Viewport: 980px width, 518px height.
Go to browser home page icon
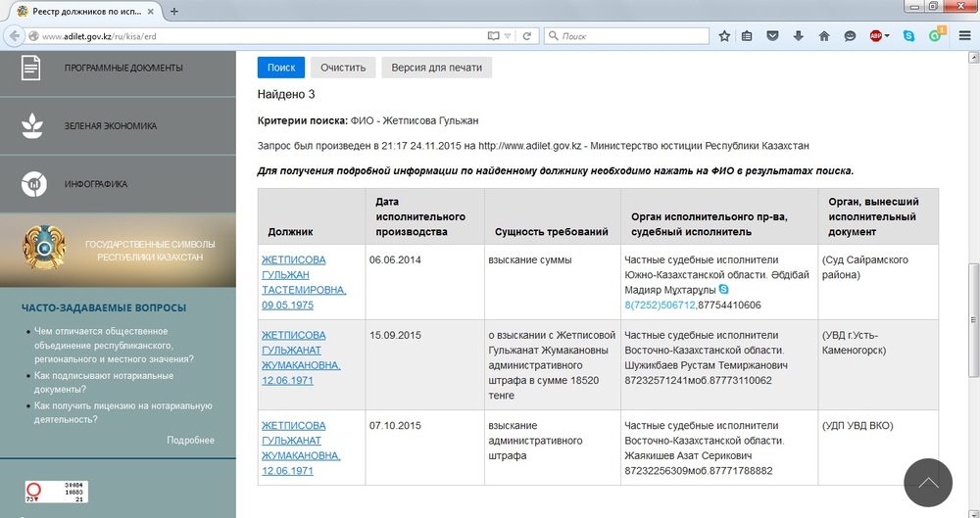pyautogui.click(x=824, y=36)
